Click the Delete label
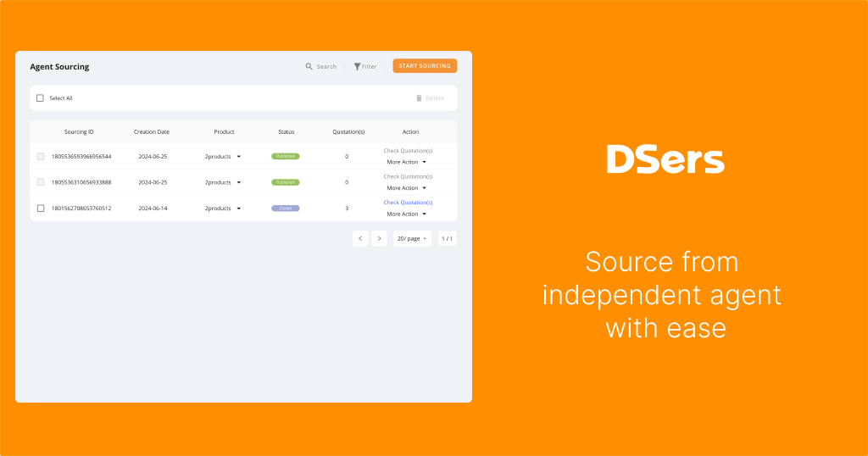The width and height of the screenshot is (868, 456). coord(435,98)
